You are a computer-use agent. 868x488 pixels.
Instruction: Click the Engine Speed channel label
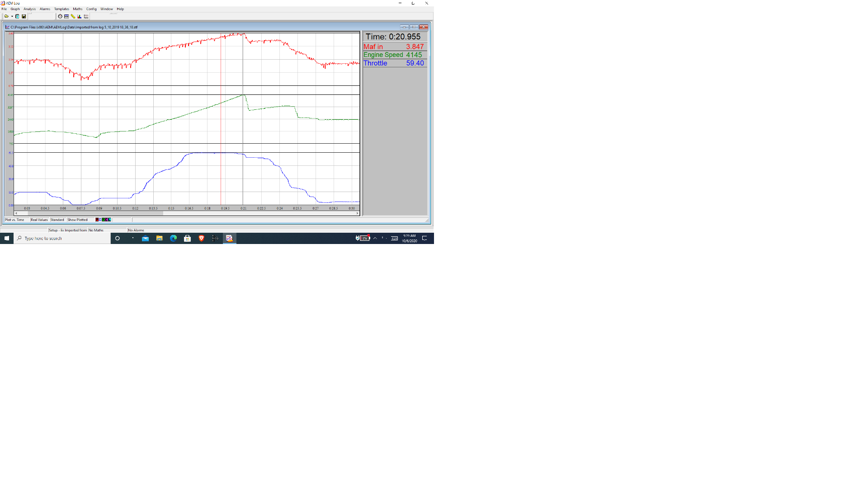[383, 55]
